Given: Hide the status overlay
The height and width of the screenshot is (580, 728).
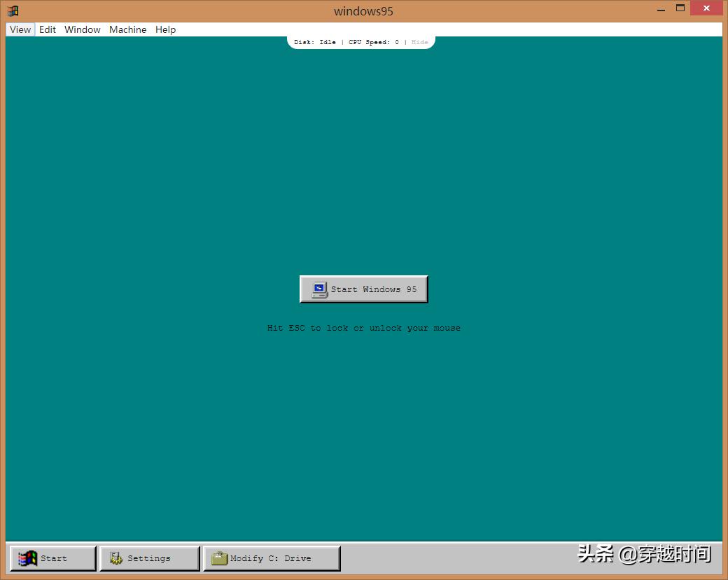Looking at the screenshot, I should tap(419, 42).
